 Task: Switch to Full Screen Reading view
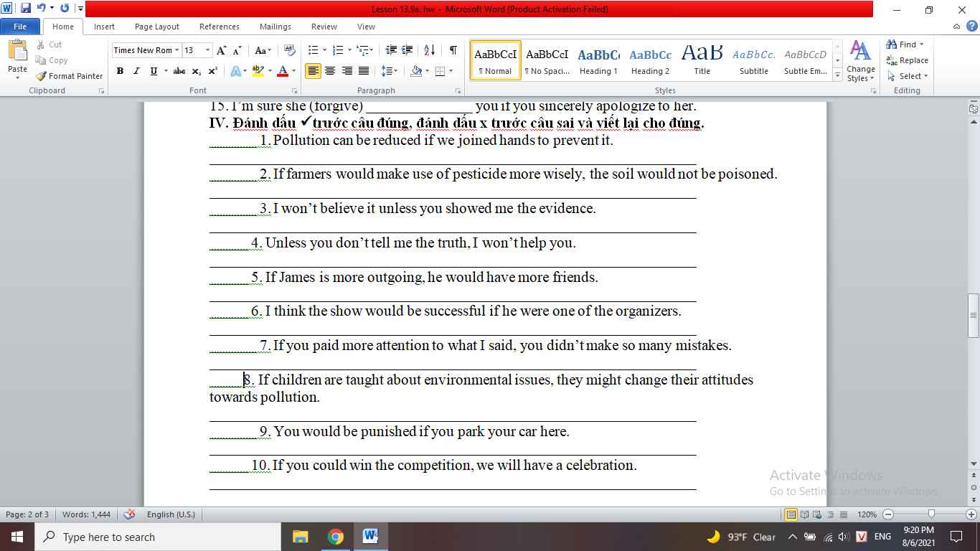tap(804, 514)
